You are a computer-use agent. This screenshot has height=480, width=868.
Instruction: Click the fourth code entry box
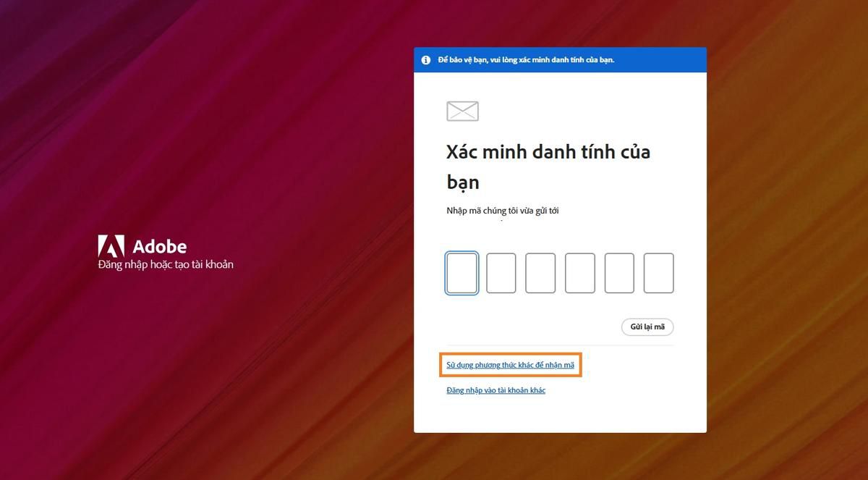pos(579,273)
